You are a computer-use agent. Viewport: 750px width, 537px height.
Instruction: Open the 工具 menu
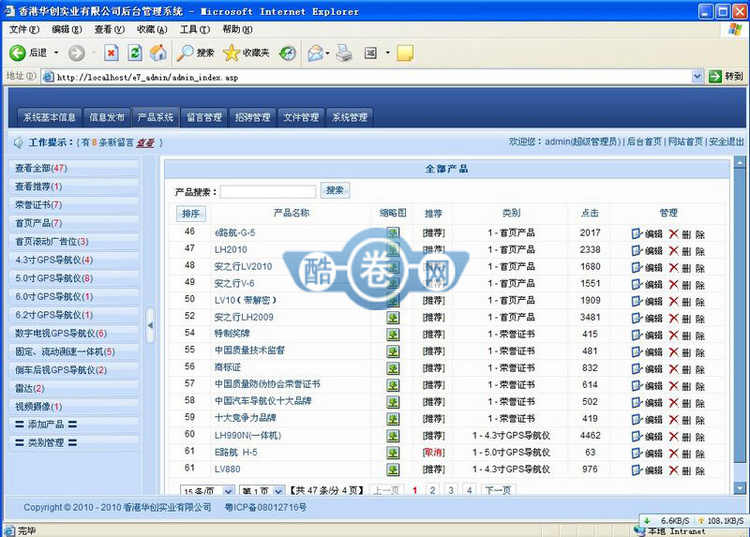click(195, 30)
